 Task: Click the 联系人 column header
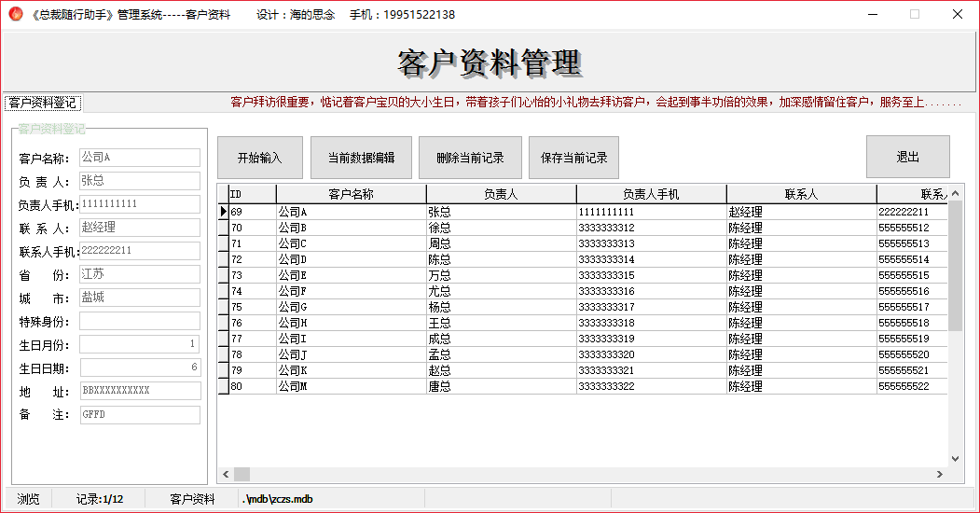tap(801, 194)
